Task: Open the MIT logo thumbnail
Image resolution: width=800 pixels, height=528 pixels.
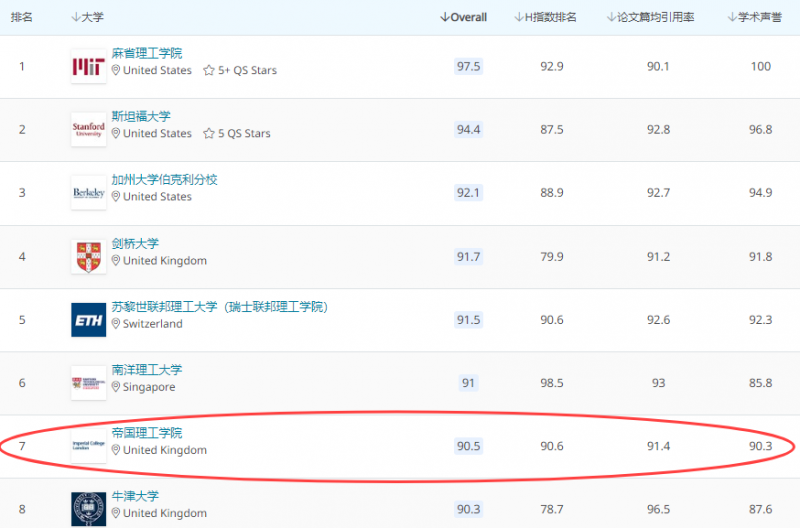Action: point(89,66)
